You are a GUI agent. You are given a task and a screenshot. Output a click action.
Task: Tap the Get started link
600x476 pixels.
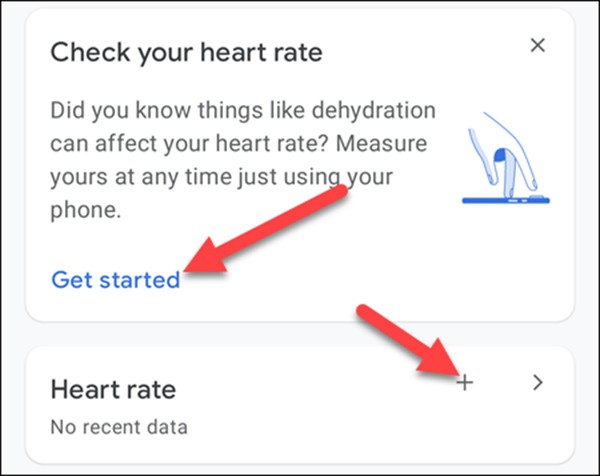point(115,279)
